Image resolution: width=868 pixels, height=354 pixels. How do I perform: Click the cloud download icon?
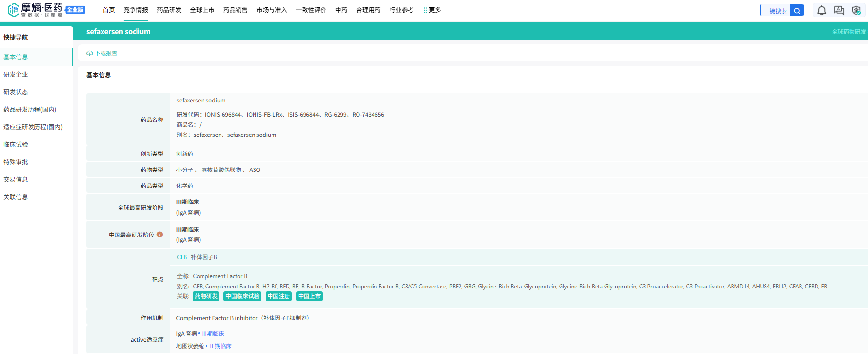point(90,53)
